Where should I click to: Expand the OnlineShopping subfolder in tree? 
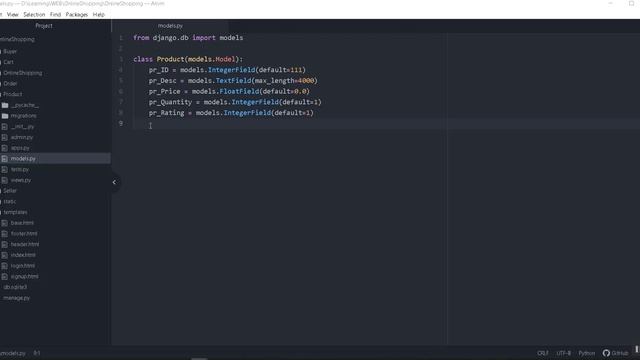tap(23, 73)
